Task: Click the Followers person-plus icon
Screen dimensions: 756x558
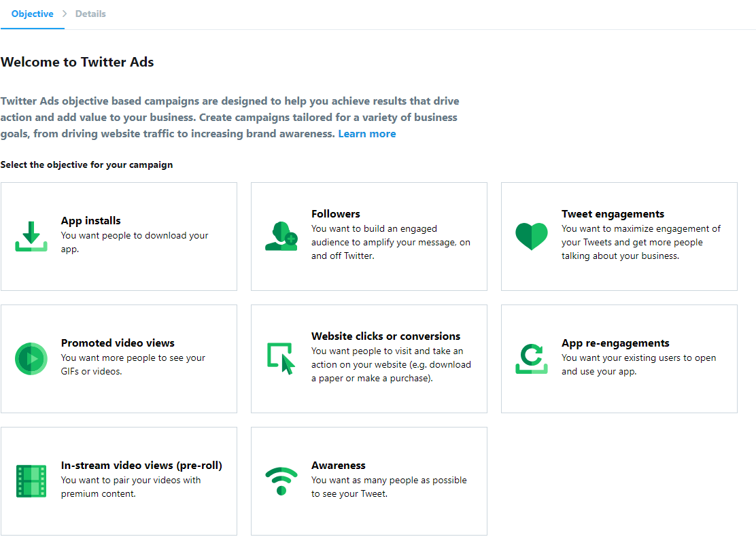Action: 281,236
